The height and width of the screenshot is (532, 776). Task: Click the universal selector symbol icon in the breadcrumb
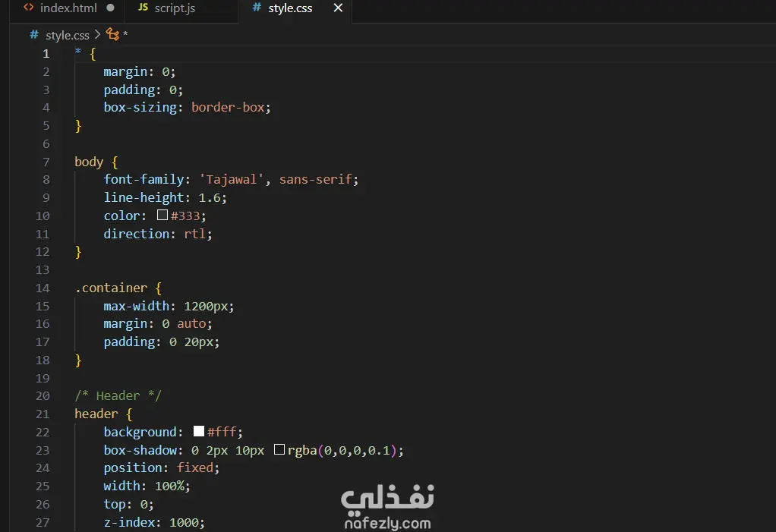(112, 35)
